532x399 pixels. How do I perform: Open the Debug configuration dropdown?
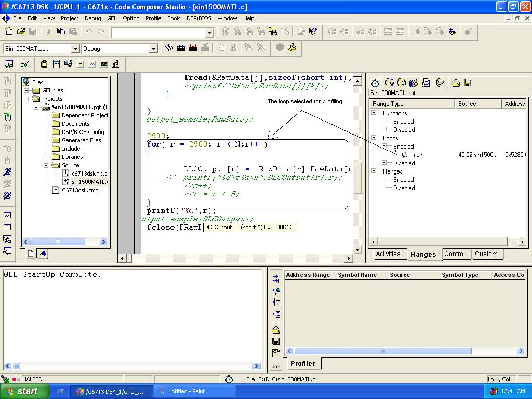click(153, 49)
